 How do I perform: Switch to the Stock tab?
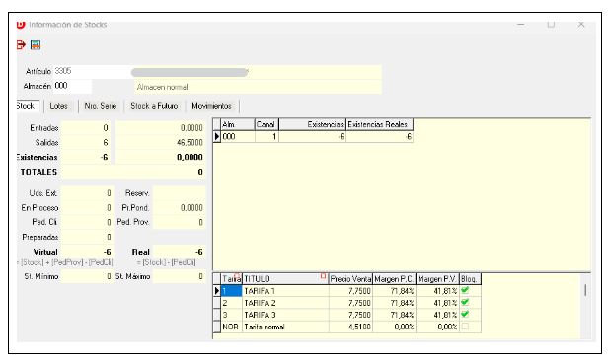27,106
